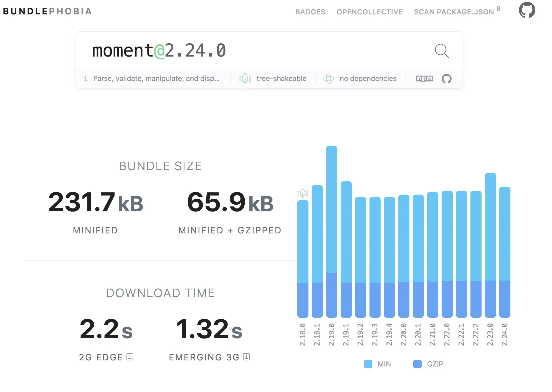Viewport: 552px width, 392px height.
Task: Click the MIN legend color swatch
Action: coord(368,364)
